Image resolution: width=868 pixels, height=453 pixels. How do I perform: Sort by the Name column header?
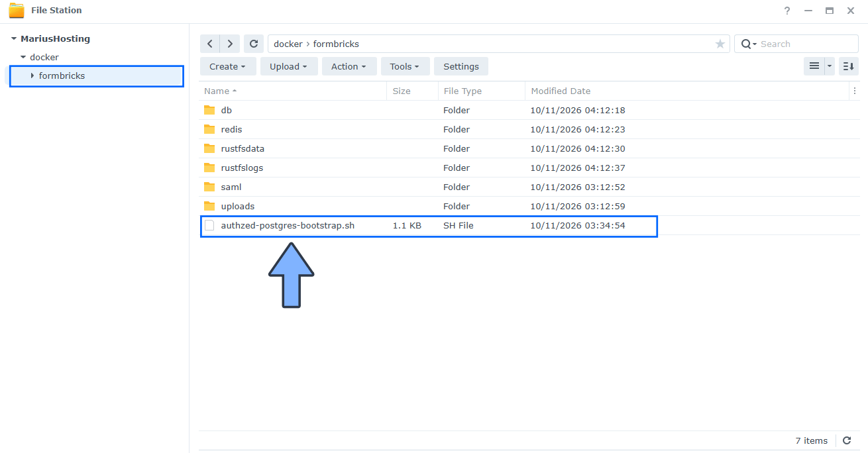pyautogui.click(x=293, y=91)
